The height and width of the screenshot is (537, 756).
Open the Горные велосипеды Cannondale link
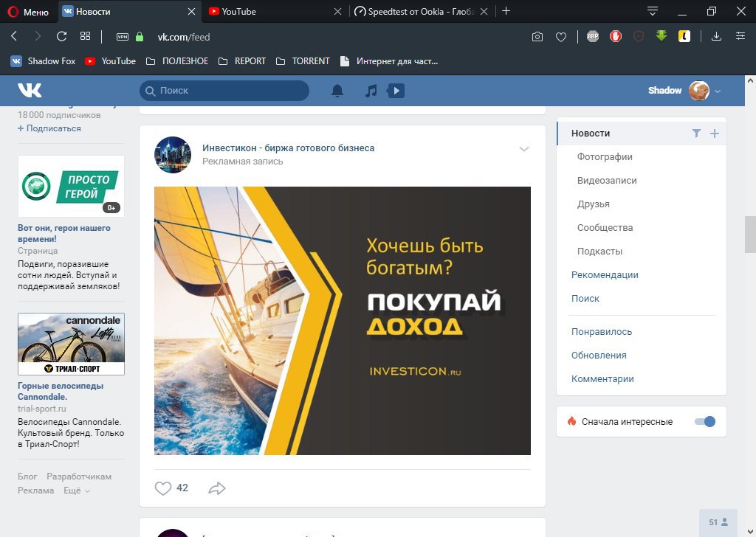61,391
